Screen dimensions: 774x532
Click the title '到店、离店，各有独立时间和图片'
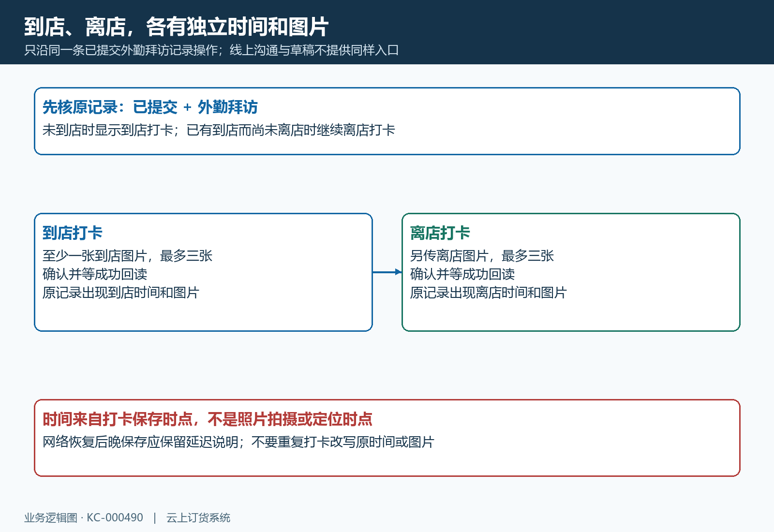pos(177,27)
